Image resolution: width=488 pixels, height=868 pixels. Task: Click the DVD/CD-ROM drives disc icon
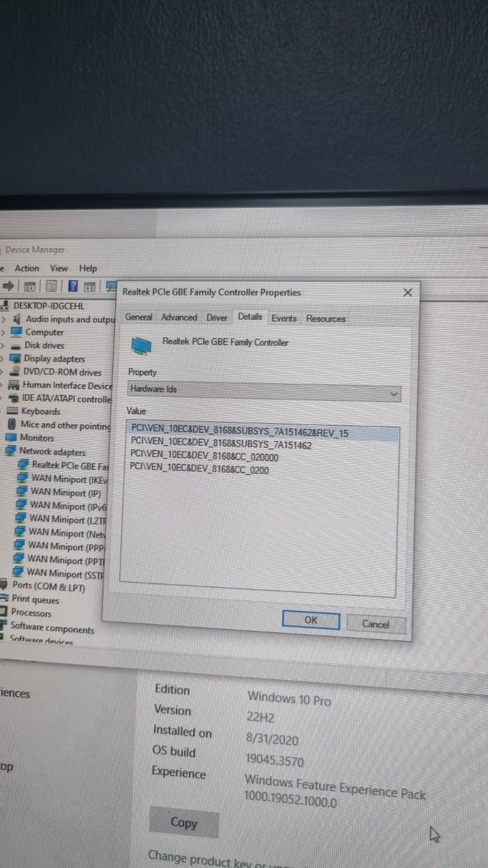pyautogui.click(x=15, y=372)
